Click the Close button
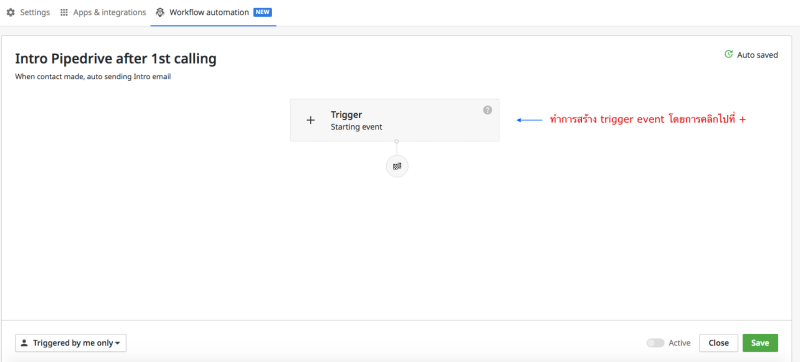This screenshot has height=362, width=800. [x=718, y=343]
